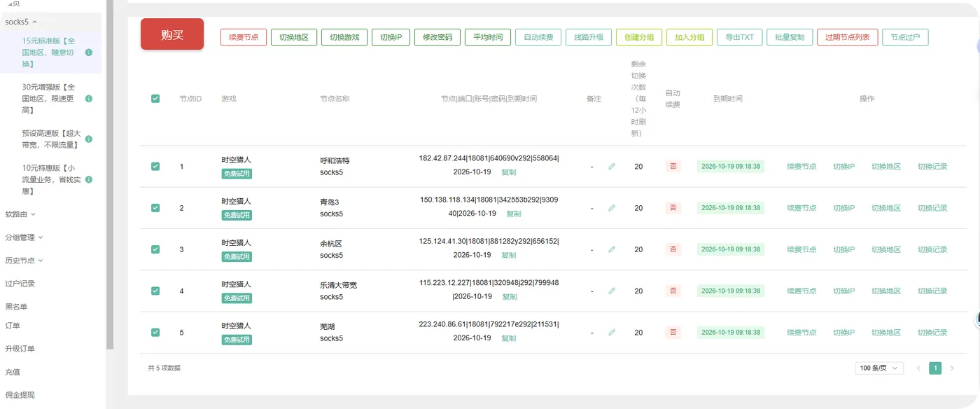980x409 pixels.
Task: Click 续费节点 link in node 1 row
Action: coord(801,167)
